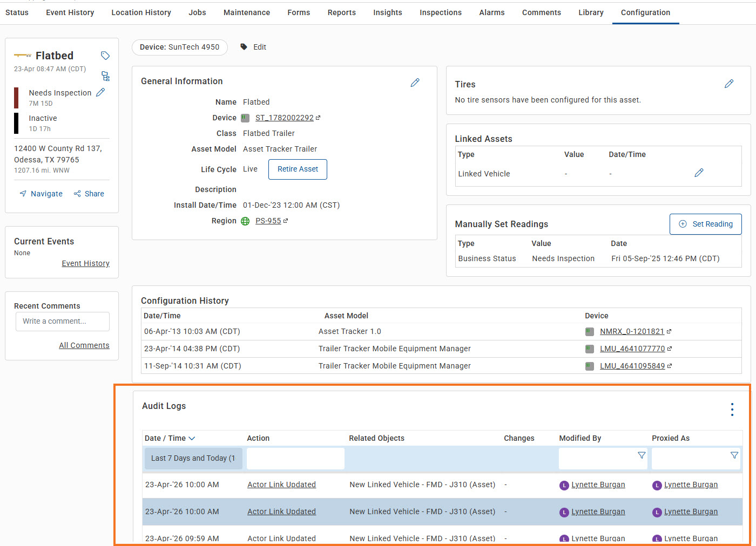Viewport: 756px width, 546px height.
Task: Go to the Jobs tab
Action: (197, 12)
